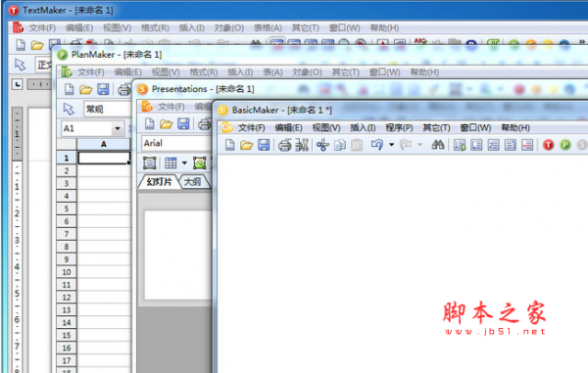Click the Print icon in BasicMaker toolbar
The height and width of the screenshot is (373, 588).
click(x=285, y=145)
